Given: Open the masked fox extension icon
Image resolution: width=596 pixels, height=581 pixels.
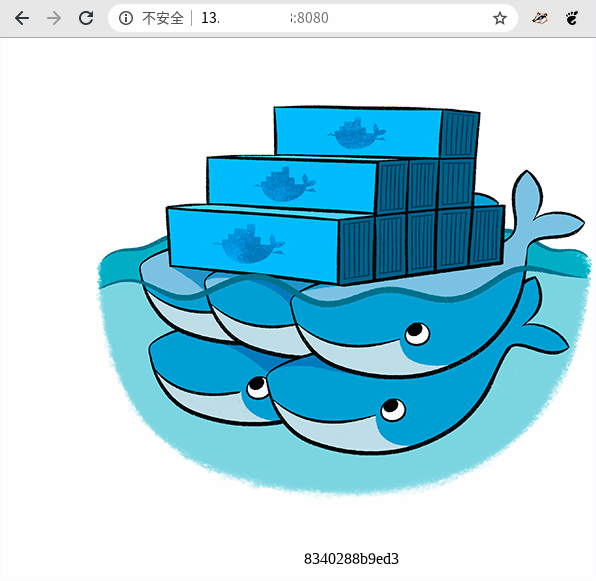Looking at the screenshot, I should 540,18.
